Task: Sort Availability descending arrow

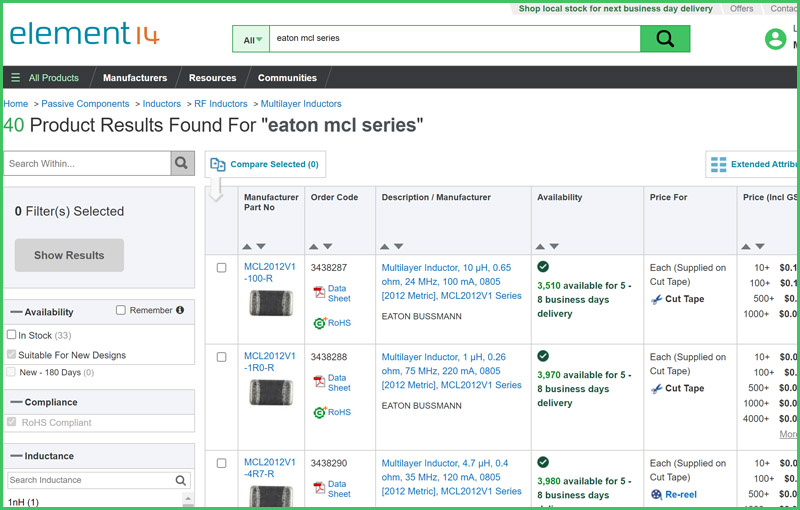Action: (554, 246)
